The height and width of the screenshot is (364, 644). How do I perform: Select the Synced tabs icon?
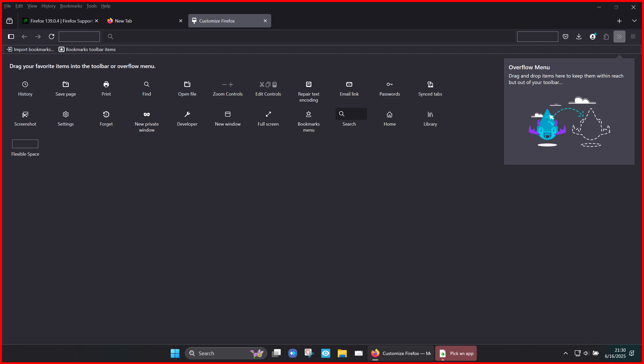pos(430,84)
